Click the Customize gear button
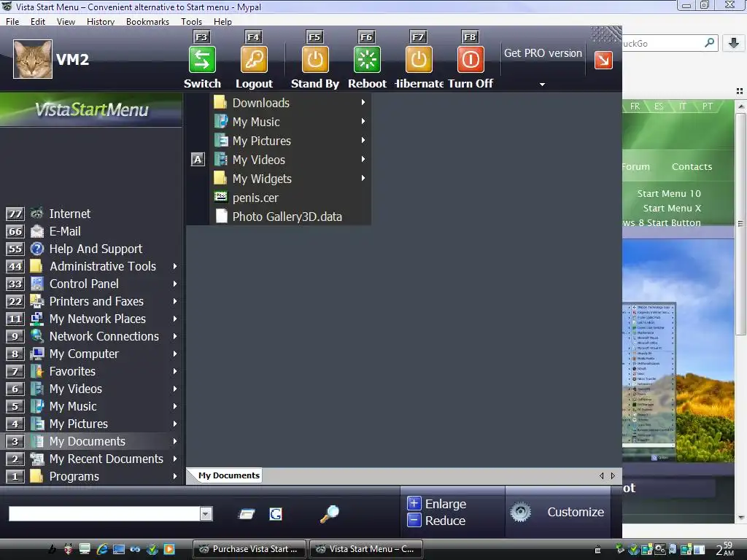Screen dimensions: 747x560 (557, 513)
